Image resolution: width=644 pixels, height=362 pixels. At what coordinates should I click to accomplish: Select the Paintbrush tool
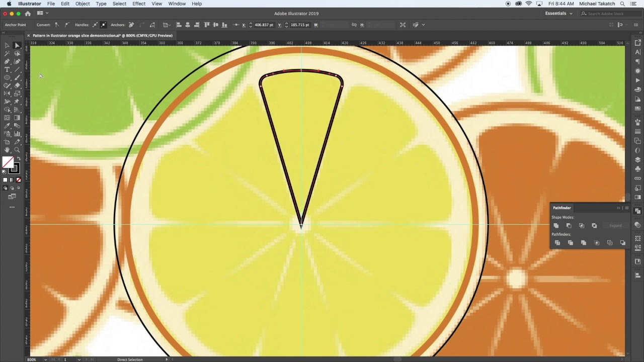click(17, 77)
